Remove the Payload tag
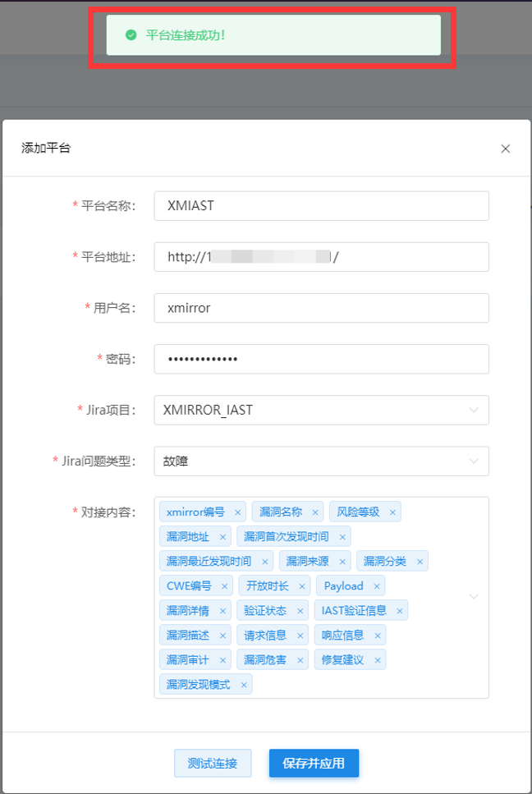 click(377, 586)
